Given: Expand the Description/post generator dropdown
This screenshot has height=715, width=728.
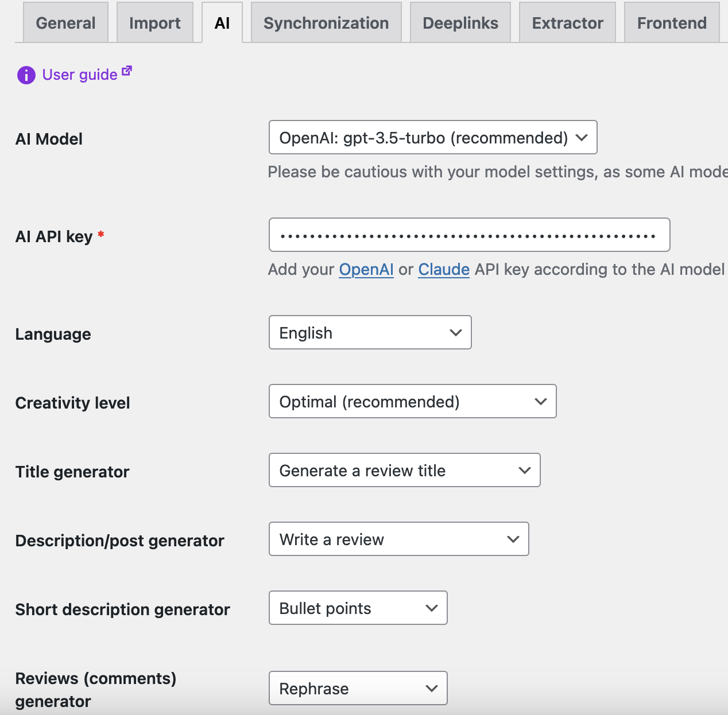Looking at the screenshot, I should [x=398, y=539].
